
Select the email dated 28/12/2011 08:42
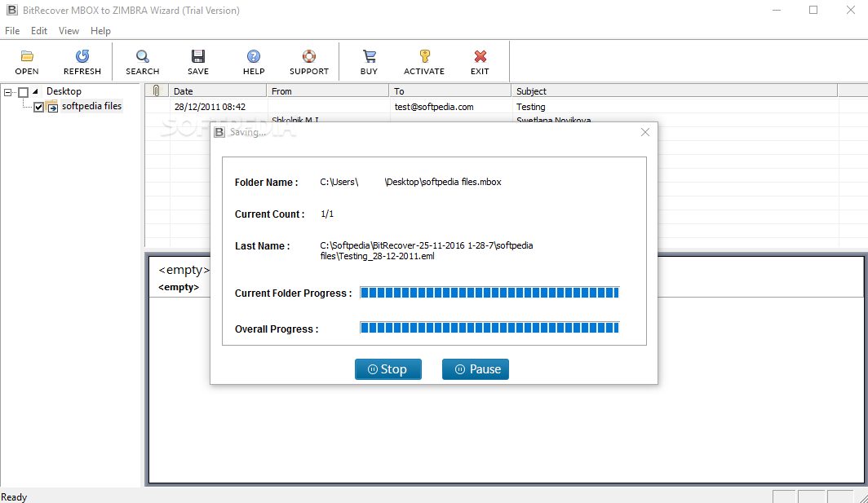click(209, 107)
